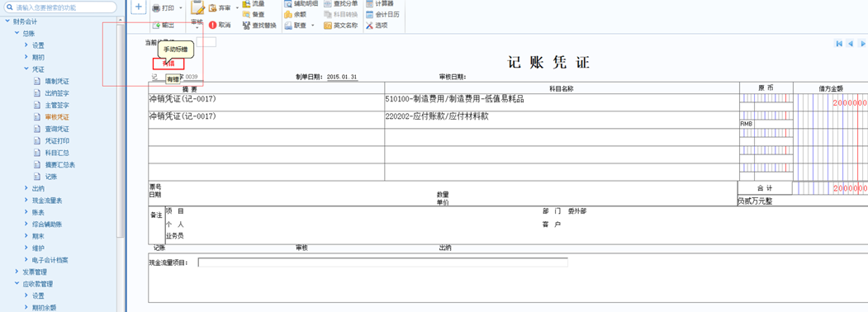This screenshot has width=868, height=312.
Task: Select the 220202-应付账款 subject cell
Action: click(562, 120)
